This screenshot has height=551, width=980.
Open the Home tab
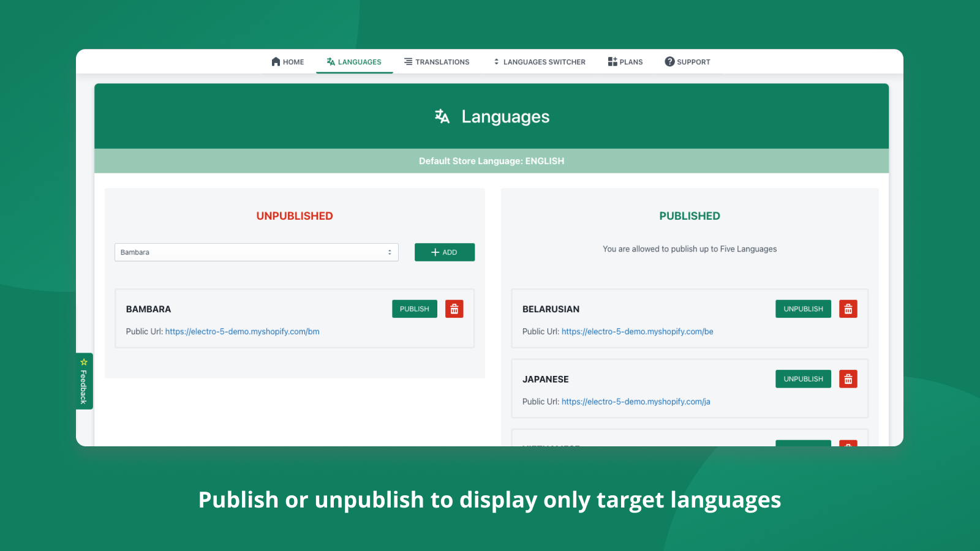coord(288,62)
